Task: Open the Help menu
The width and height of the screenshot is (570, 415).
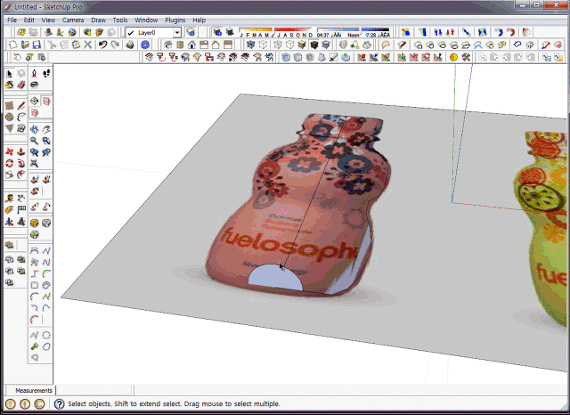Action: (x=199, y=20)
